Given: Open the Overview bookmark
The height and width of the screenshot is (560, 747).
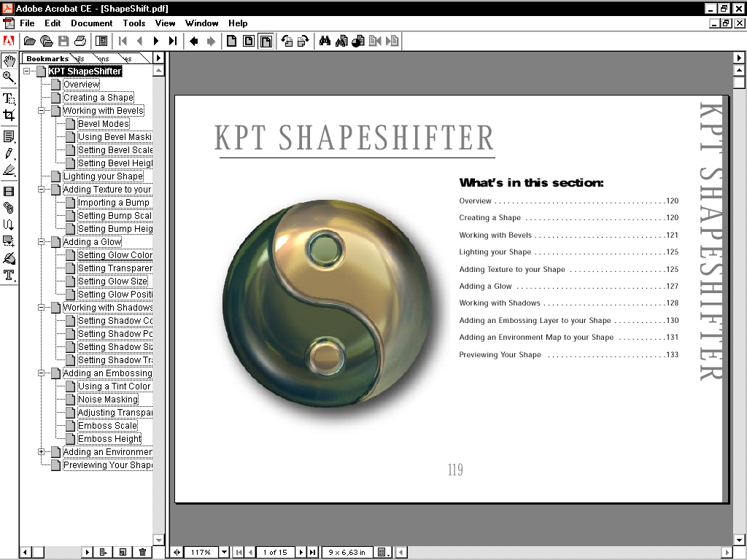Looking at the screenshot, I should (82, 85).
